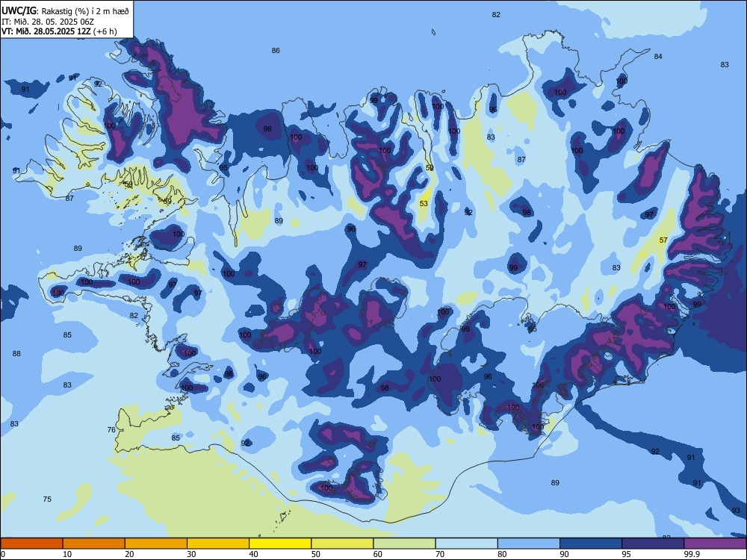Click the title text 'Rakastig (%) í 2 m hæð'
Screen dimensions: 747x560
pyautogui.click(x=85, y=11)
